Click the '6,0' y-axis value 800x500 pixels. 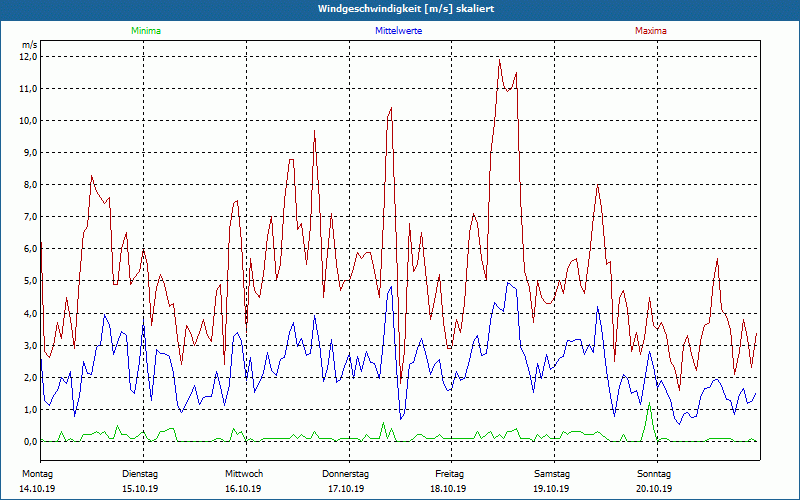(30, 249)
